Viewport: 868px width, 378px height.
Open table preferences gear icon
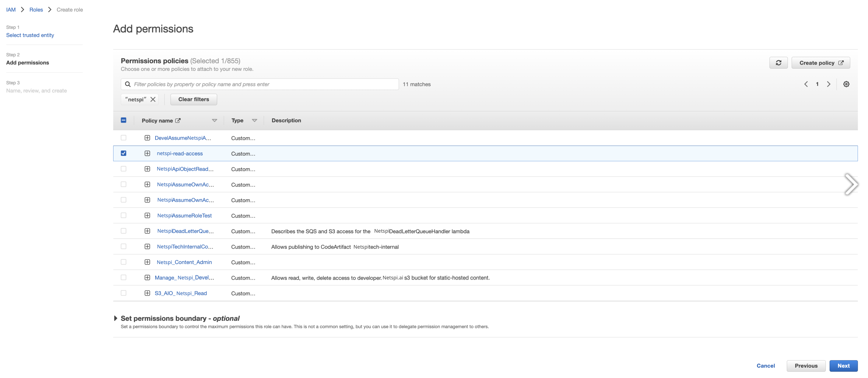click(846, 84)
